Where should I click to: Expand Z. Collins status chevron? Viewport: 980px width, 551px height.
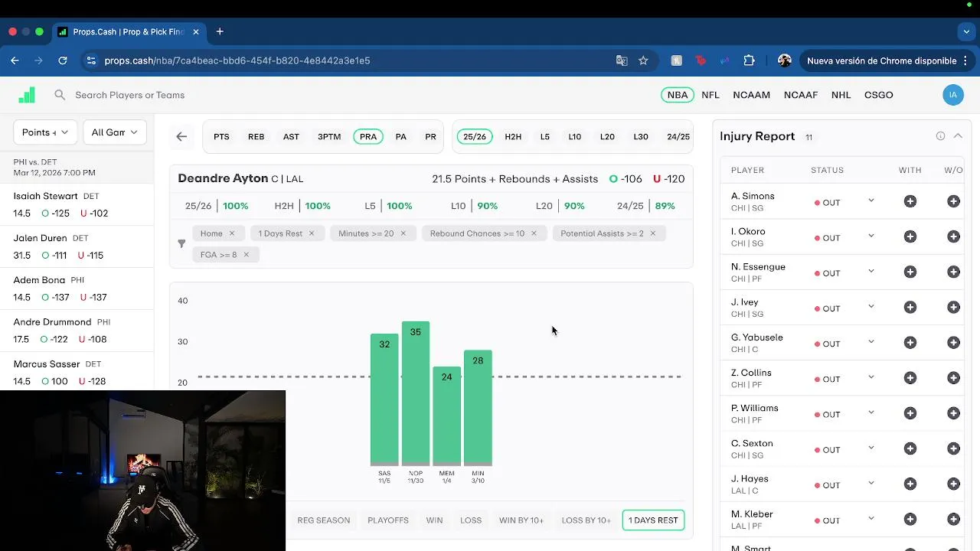[871, 378]
